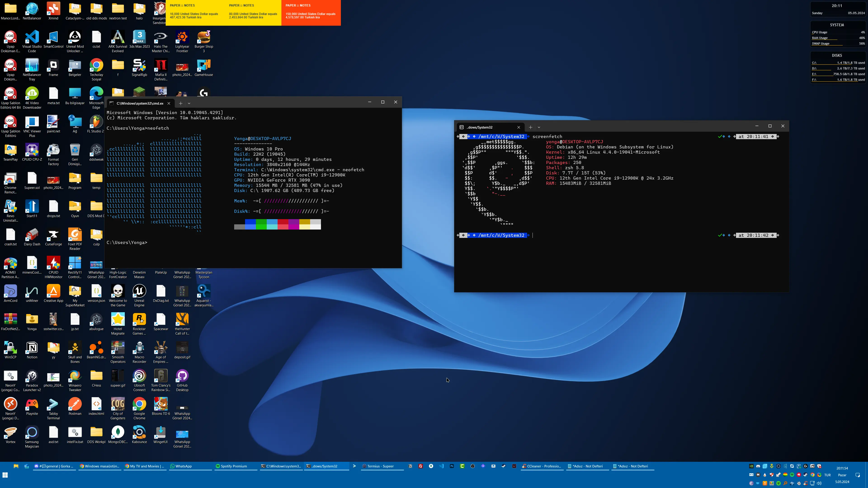The width and height of the screenshot is (868, 488).
Task: Switch to Termius - Supeer on the taskbar
Action: pyautogui.click(x=382, y=466)
